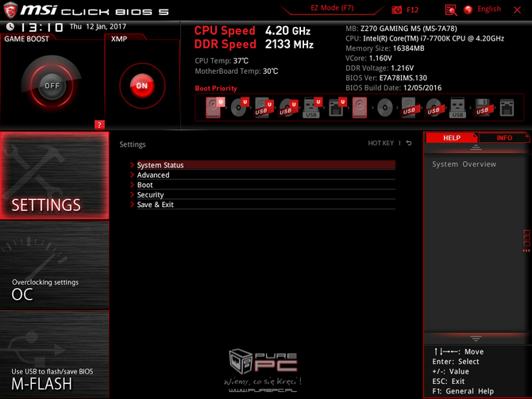Click the legacy USB hard disk boot icon

(409, 107)
